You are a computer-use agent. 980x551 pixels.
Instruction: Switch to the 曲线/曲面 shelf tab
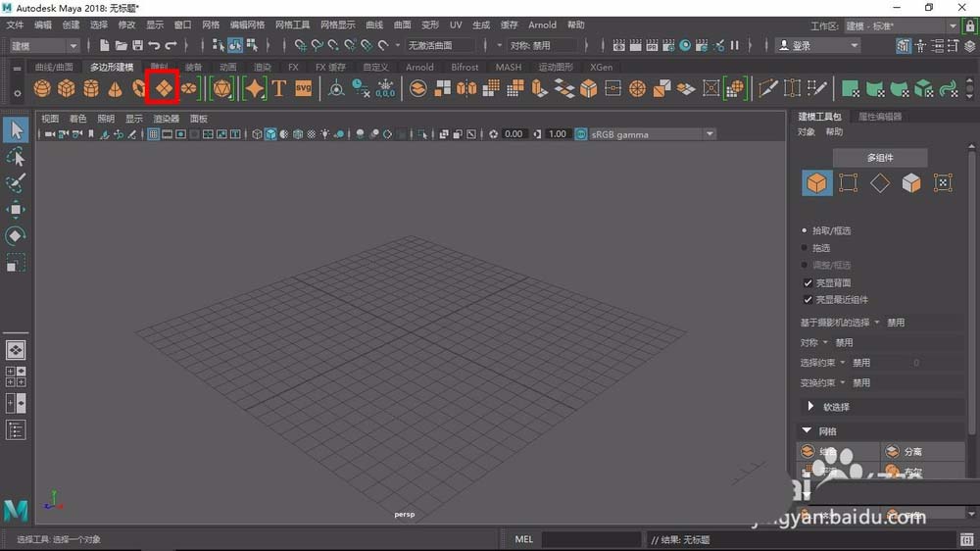coord(54,68)
